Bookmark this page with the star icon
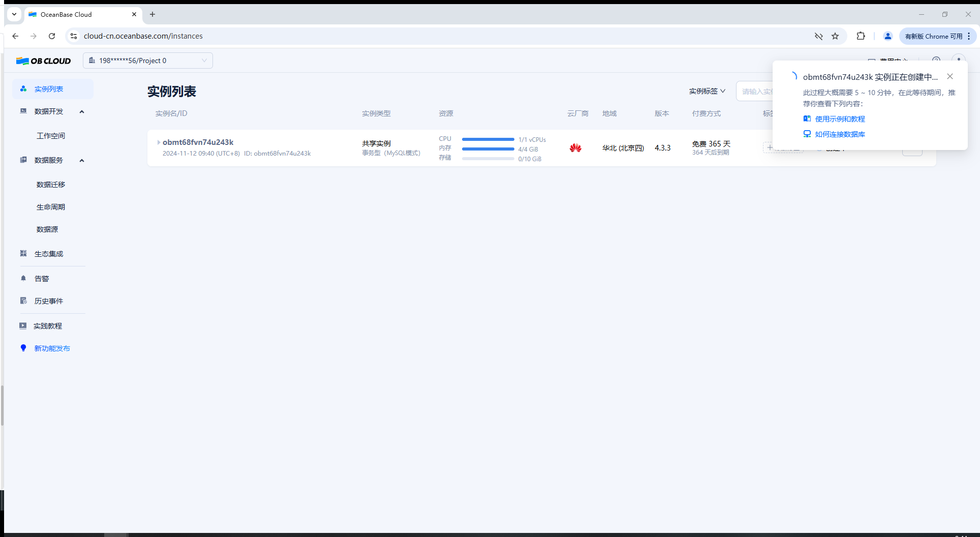The height and width of the screenshot is (537, 980). pyautogui.click(x=835, y=36)
